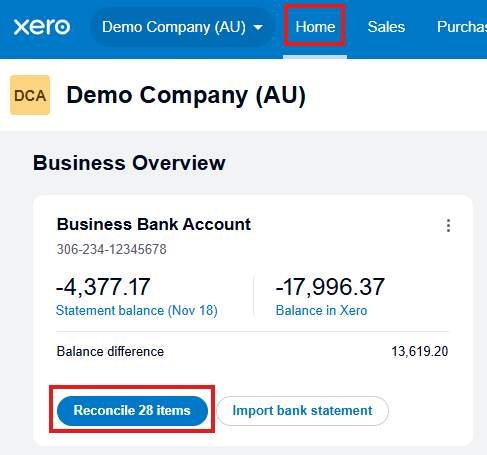Click the -4,377.17 statement balance amount
The image size is (487, 455).
[103, 287]
